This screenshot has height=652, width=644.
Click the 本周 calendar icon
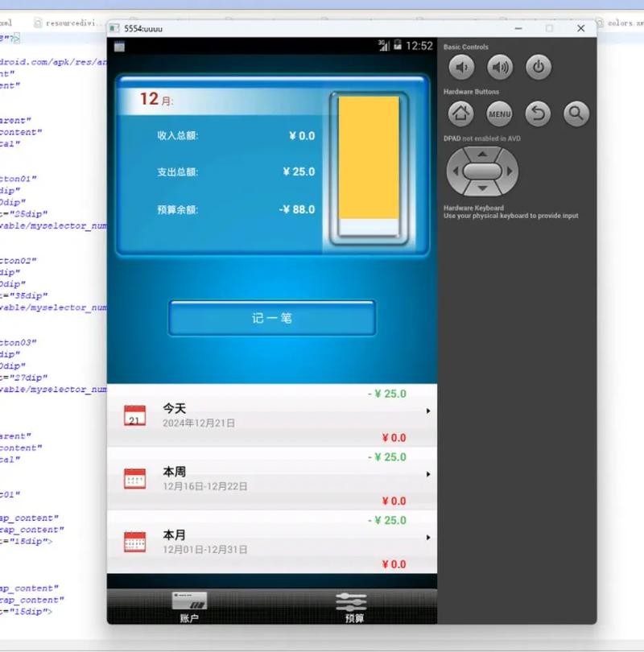pyautogui.click(x=134, y=478)
